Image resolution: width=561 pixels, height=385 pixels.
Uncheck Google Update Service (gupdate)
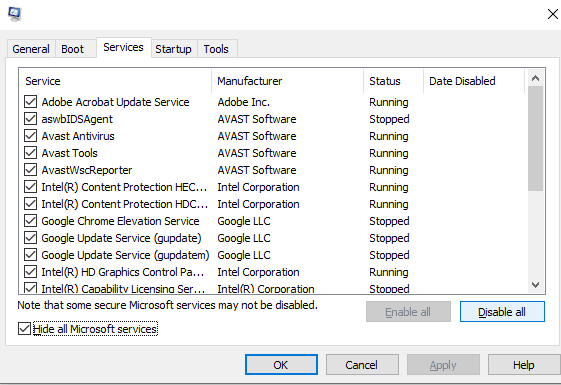pyautogui.click(x=30, y=238)
